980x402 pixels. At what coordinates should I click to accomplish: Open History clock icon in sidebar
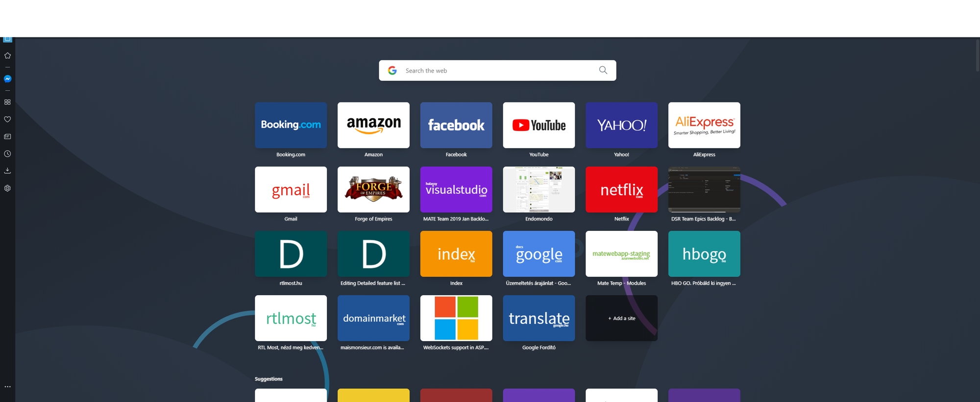pos(7,154)
